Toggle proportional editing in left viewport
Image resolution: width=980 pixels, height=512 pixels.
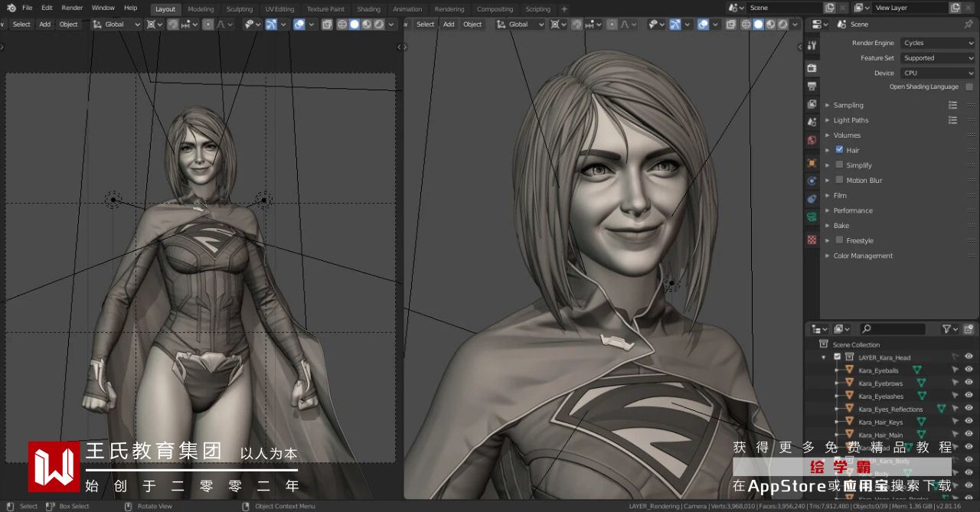click(x=207, y=24)
